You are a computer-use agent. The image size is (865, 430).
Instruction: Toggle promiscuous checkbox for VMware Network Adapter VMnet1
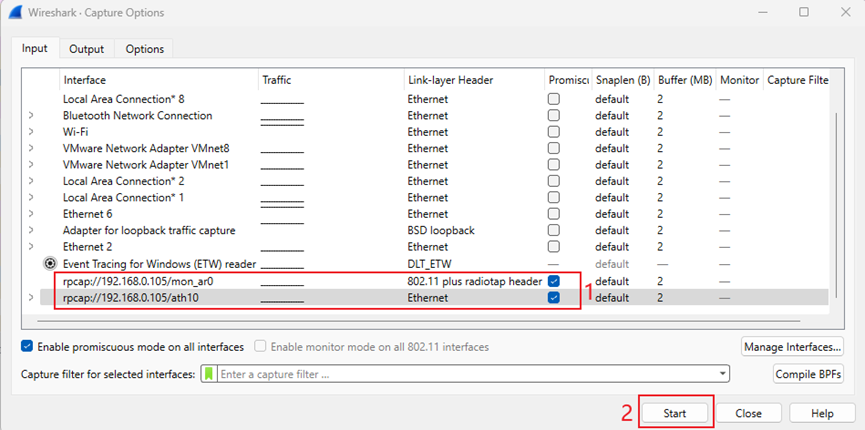(x=554, y=164)
